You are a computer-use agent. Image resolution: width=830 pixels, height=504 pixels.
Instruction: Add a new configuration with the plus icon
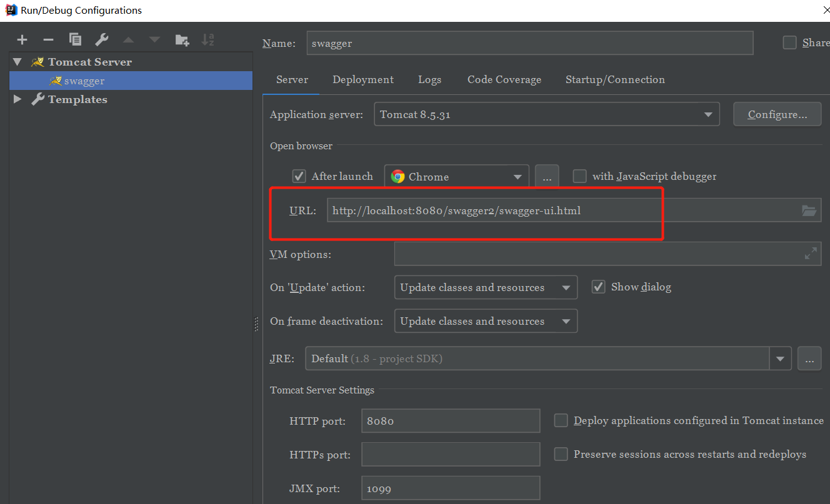click(22, 40)
